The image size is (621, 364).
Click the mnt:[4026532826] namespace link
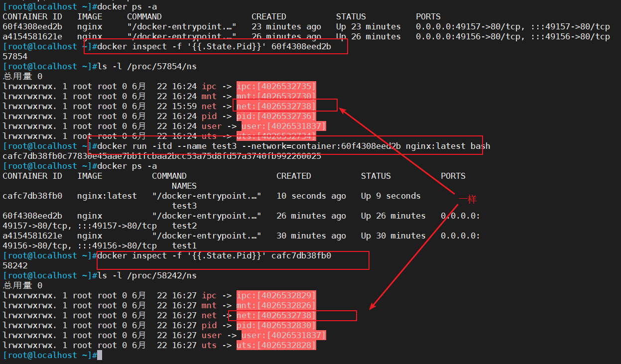click(276, 306)
